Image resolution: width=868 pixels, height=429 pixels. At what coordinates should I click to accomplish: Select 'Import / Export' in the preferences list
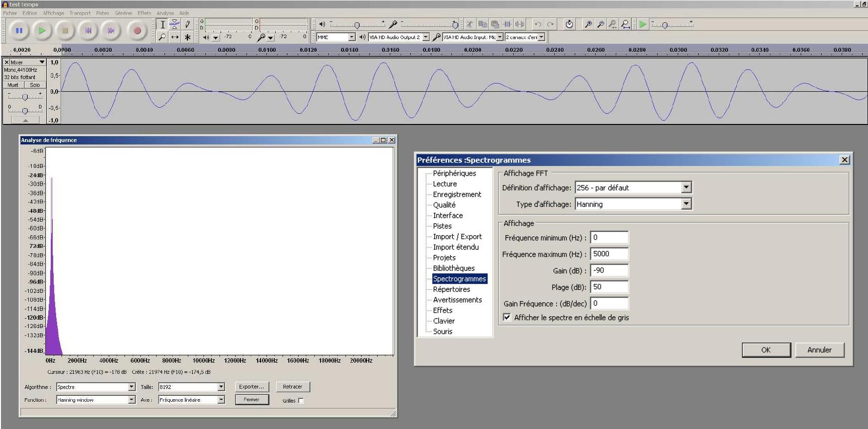point(457,237)
